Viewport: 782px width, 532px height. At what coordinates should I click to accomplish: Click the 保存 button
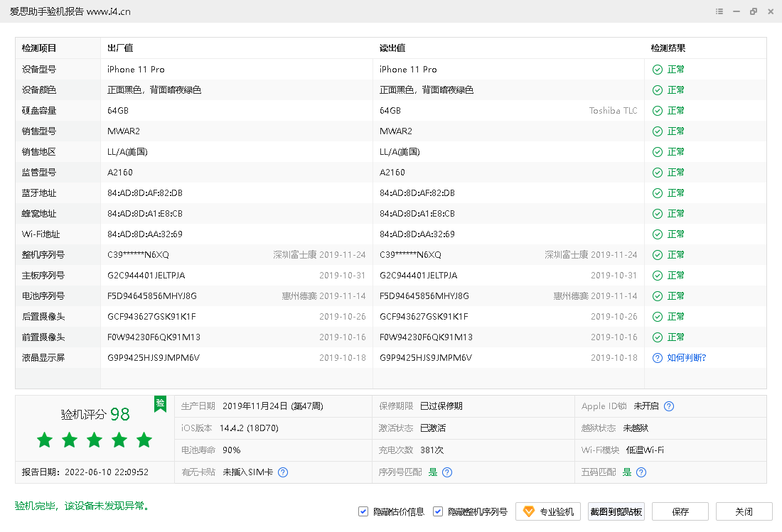pyautogui.click(x=680, y=511)
